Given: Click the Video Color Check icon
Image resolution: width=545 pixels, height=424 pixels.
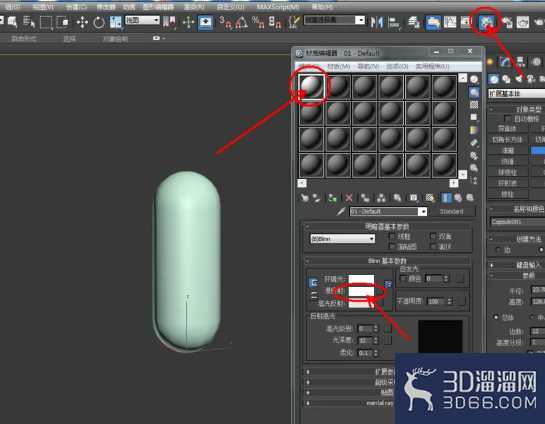Looking at the screenshot, I should pos(474,130).
